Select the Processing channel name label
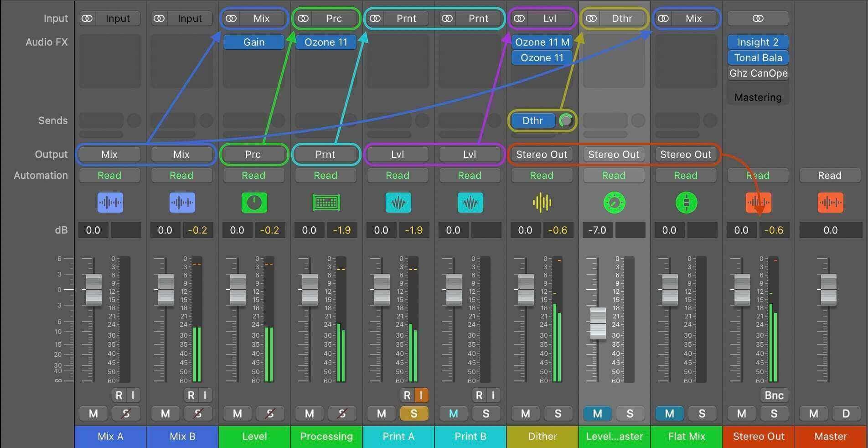The width and height of the screenshot is (868, 448). coord(326,437)
